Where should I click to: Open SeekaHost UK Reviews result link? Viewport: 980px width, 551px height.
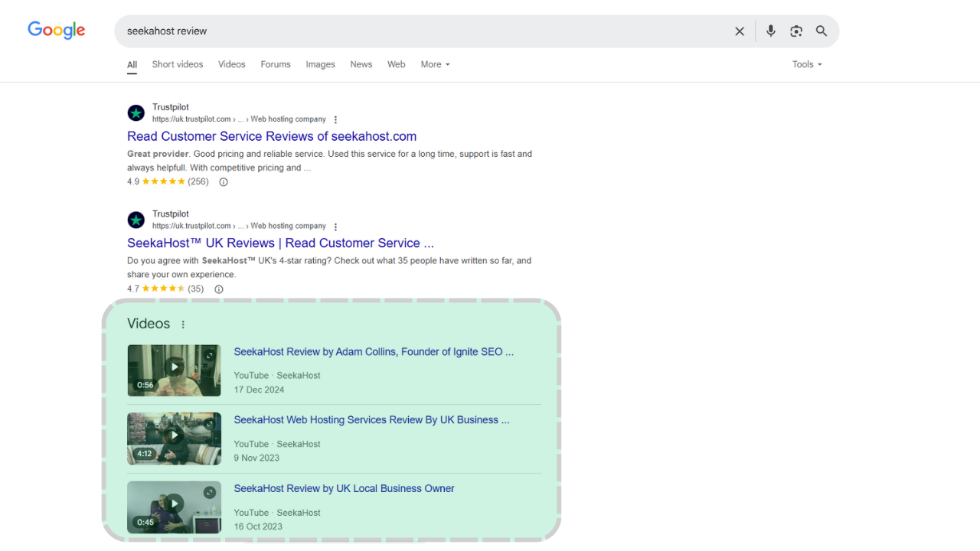280,243
